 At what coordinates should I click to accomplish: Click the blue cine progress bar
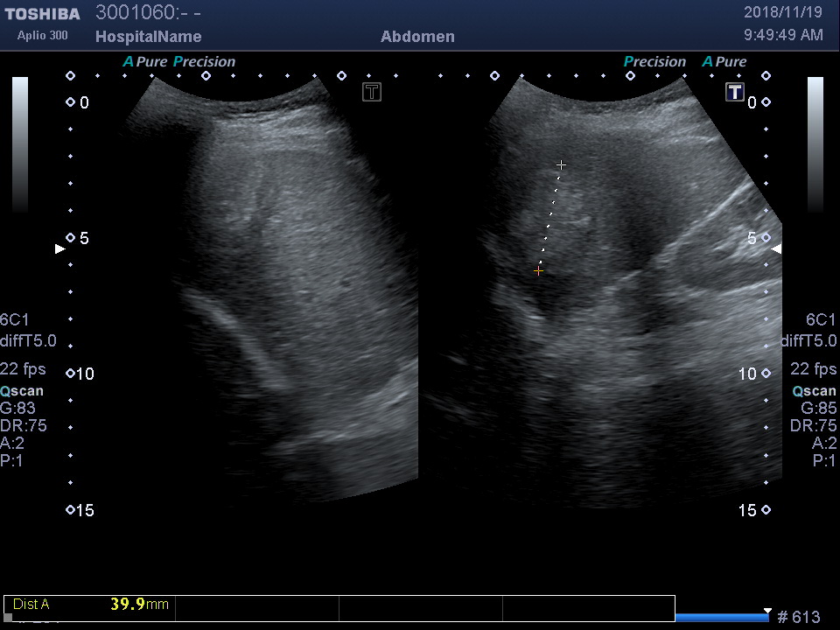coord(722,618)
